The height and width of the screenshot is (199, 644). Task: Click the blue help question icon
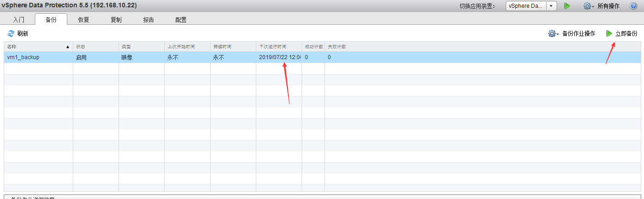pos(633,6)
